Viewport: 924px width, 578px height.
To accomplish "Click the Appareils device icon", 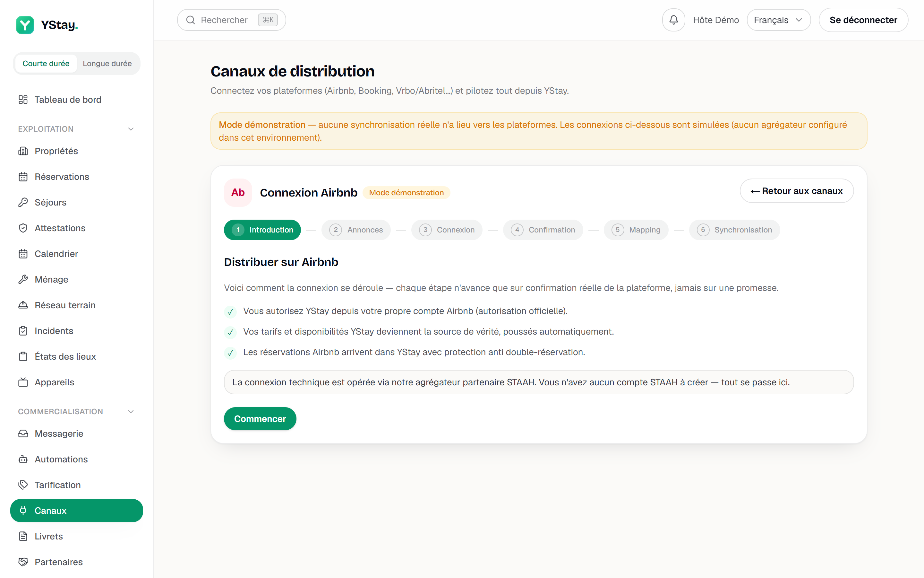I will pyautogui.click(x=23, y=382).
